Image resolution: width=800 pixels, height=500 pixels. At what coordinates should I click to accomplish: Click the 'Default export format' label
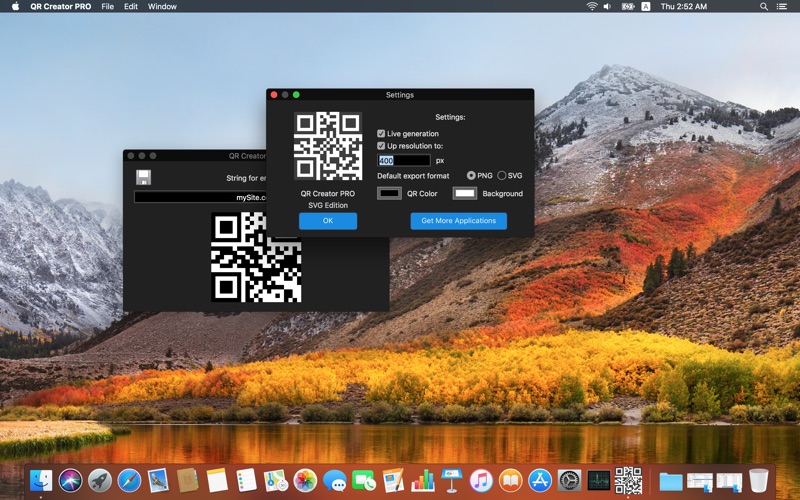click(x=413, y=176)
